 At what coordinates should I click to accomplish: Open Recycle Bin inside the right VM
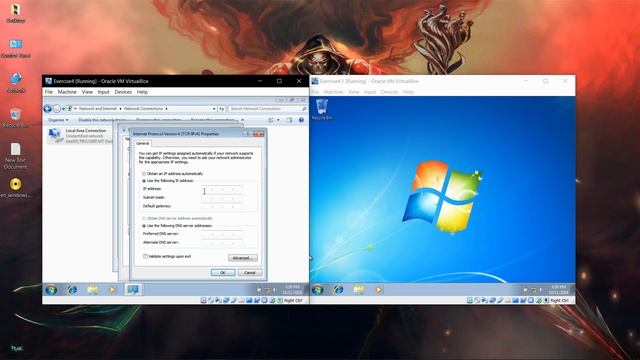pyautogui.click(x=322, y=109)
